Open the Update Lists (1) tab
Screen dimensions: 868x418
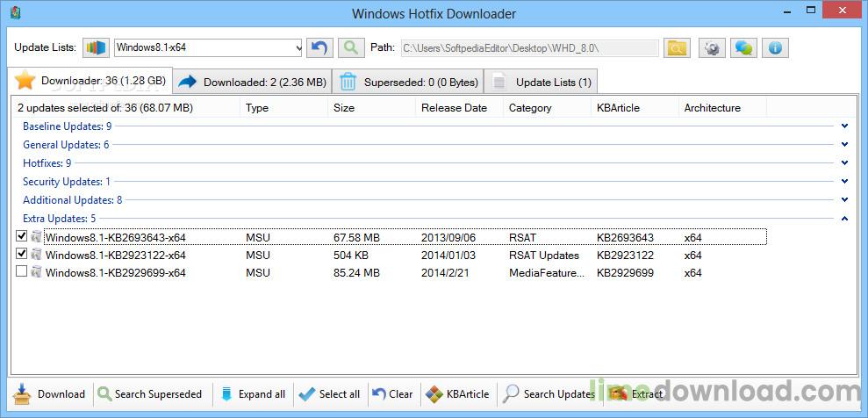pos(542,82)
